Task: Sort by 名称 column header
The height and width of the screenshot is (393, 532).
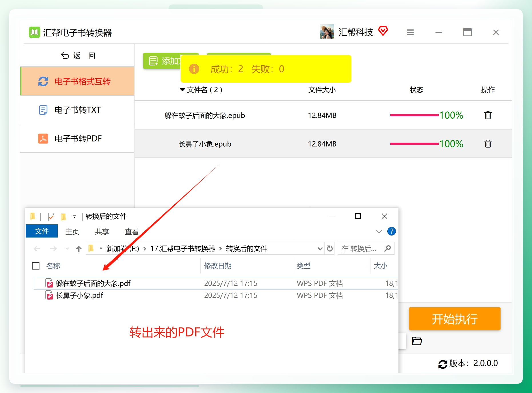Action: [53, 266]
